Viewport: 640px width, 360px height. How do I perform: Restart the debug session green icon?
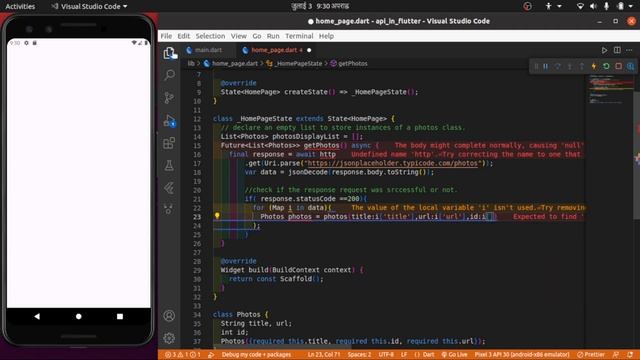point(606,66)
